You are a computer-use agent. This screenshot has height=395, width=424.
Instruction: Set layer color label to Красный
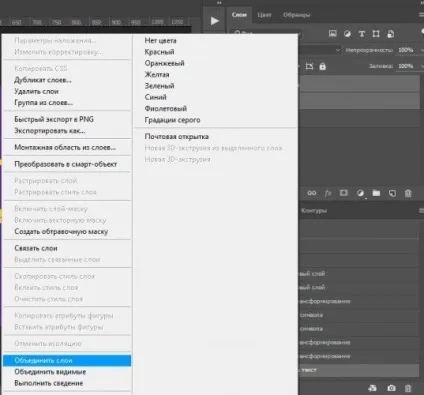click(x=159, y=52)
